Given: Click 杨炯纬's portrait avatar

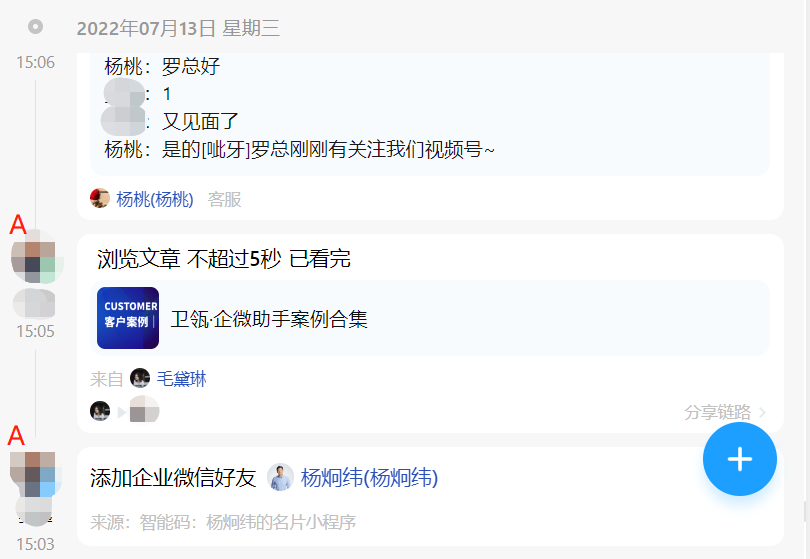Looking at the screenshot, I should [280, 477].
